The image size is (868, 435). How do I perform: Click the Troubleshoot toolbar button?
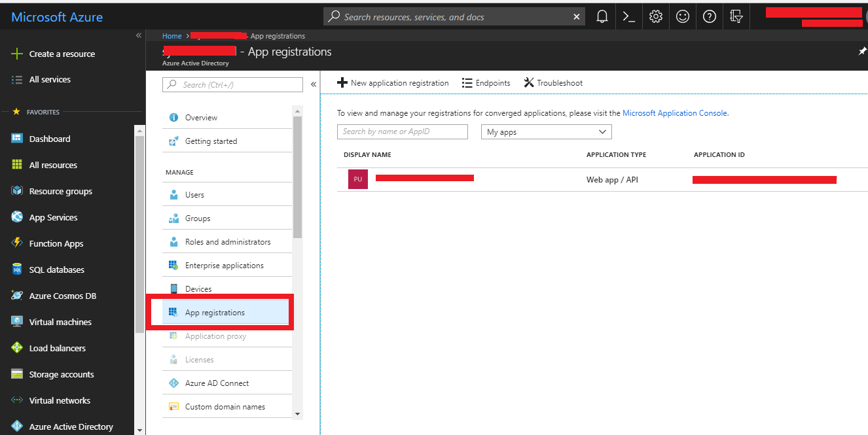tap(553, 83)
